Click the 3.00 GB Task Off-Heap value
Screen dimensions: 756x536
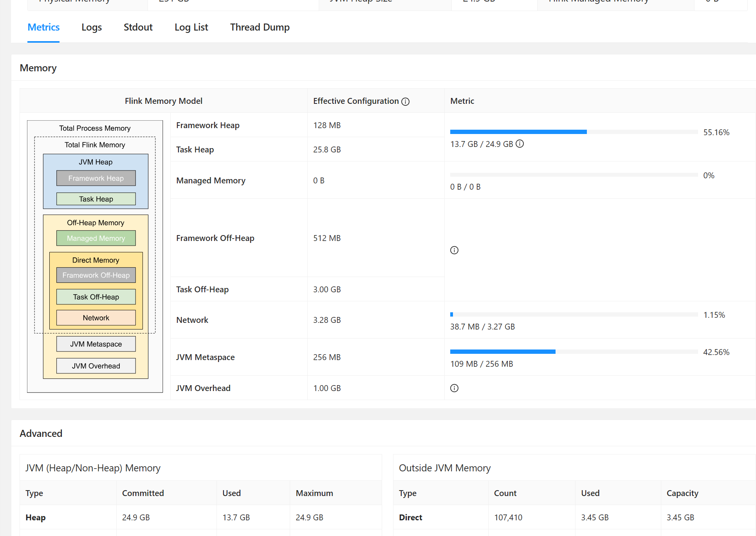(327, 289)
